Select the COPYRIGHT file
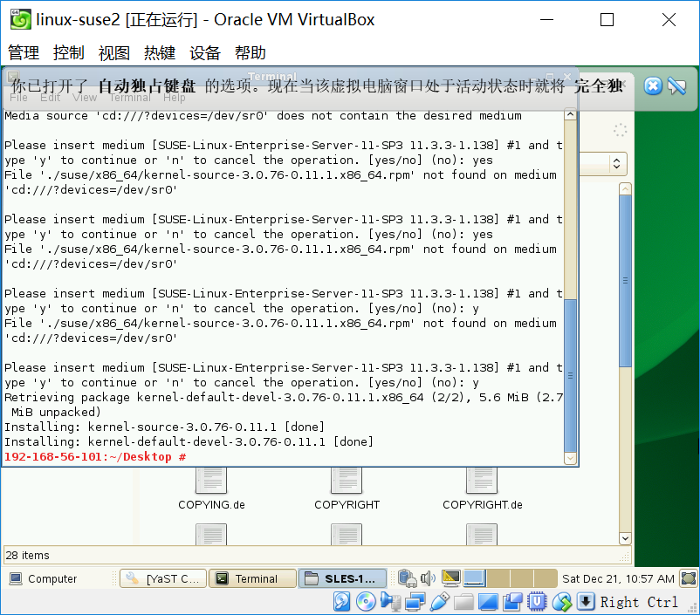700x615 pixels. pos(347,489)
